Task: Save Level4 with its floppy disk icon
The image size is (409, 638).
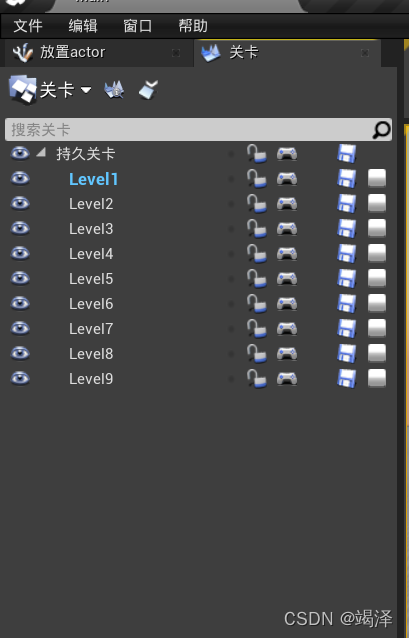Action: pos(347,254)
